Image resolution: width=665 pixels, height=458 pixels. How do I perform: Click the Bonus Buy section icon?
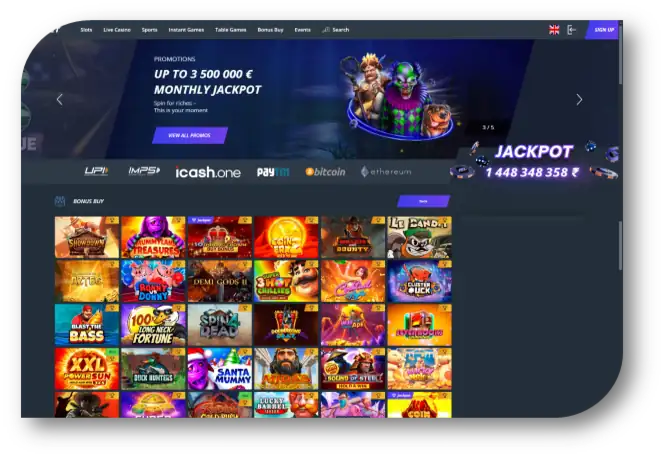click(60, 201)
